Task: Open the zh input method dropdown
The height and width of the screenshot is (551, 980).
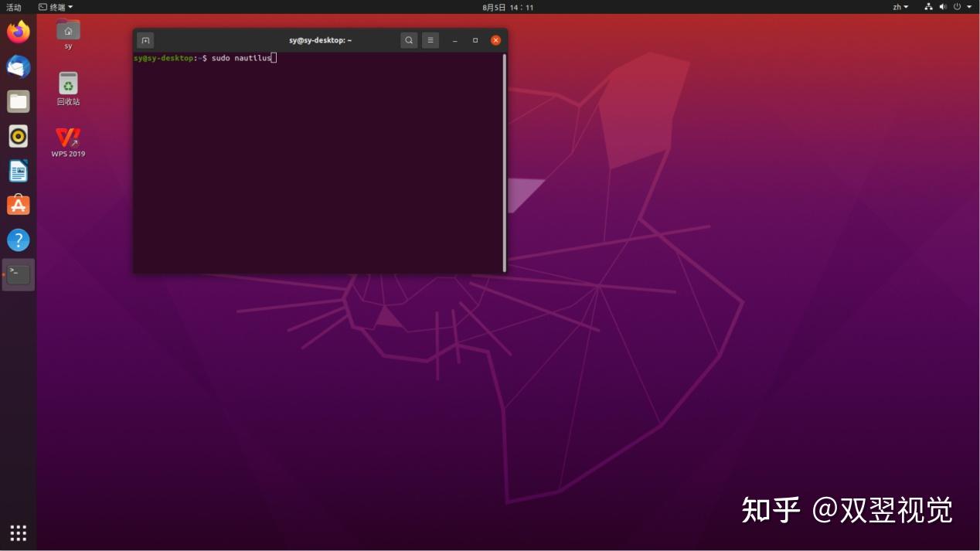Action: tap(900, 7)
